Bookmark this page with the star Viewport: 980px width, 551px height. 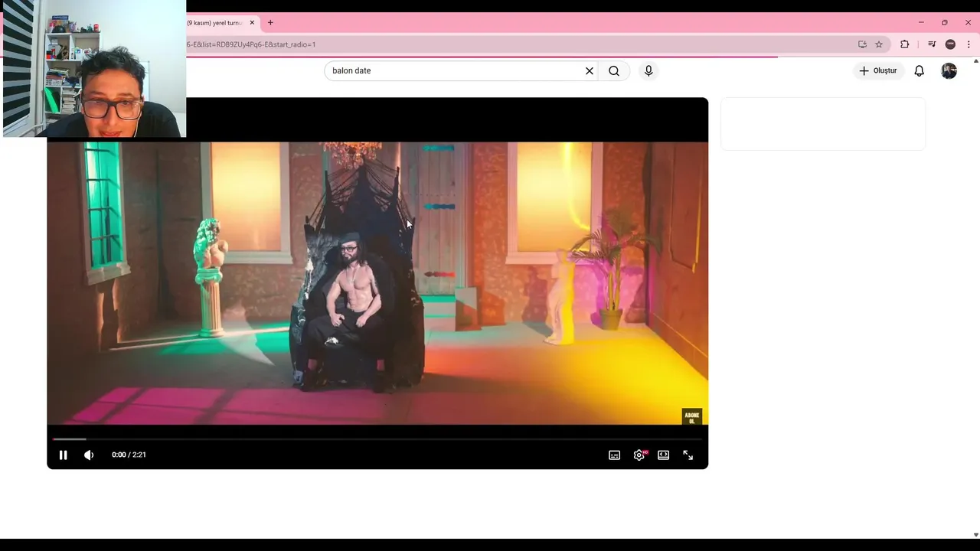(879, 44)
